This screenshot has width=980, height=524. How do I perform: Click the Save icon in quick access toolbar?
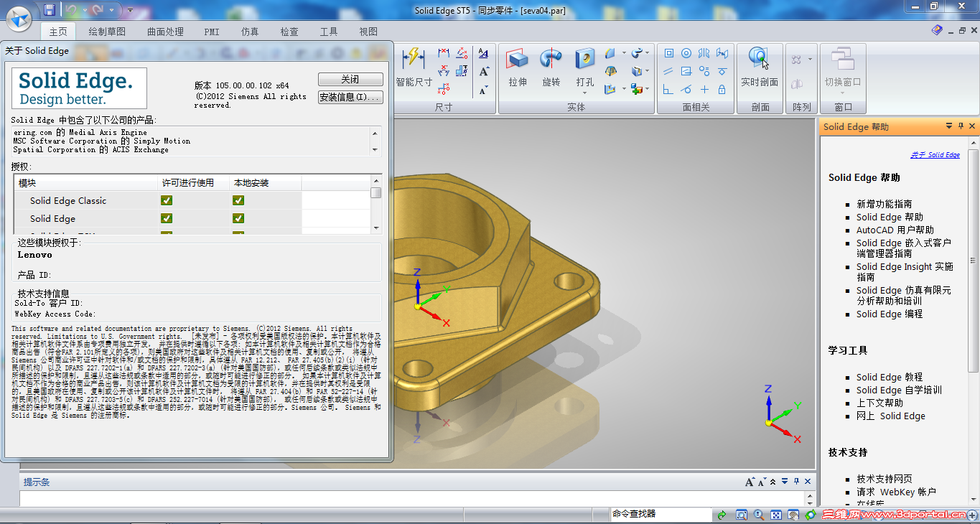tap(49, 10)
